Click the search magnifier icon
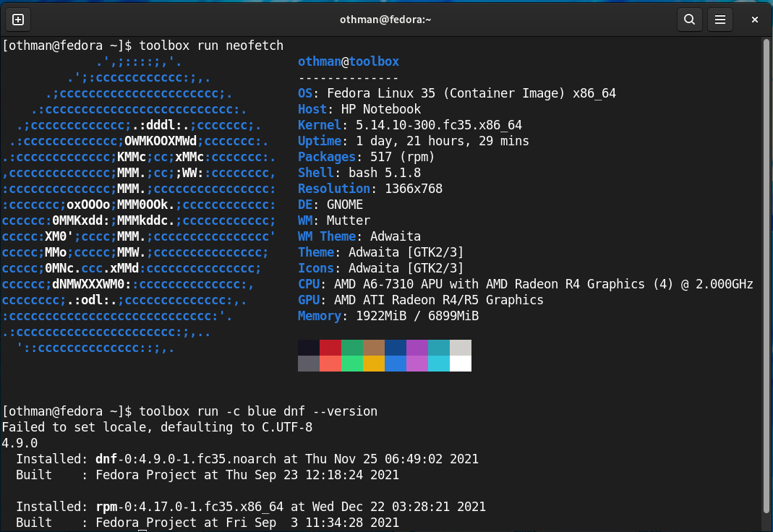773x532 pixels. (x=690, y=20)
